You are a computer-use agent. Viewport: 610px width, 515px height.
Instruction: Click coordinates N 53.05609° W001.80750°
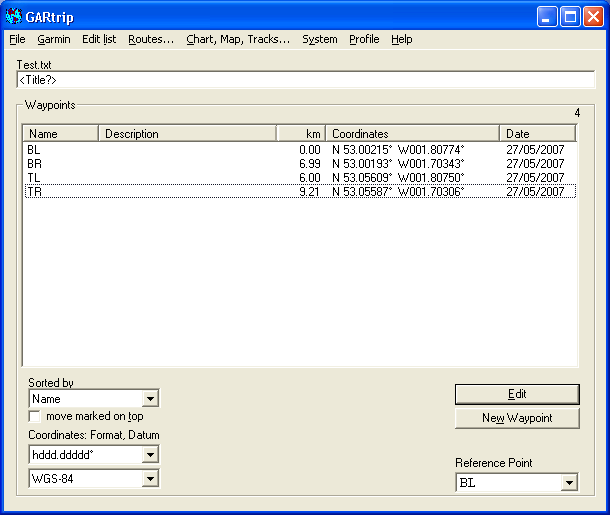(398, 178)
